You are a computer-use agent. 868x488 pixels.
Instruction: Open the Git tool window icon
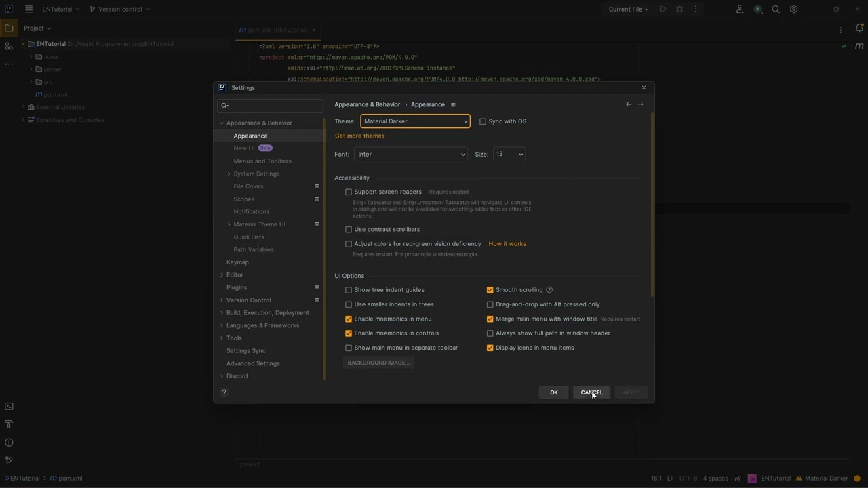pyautogui.click(x=9, y=460)
